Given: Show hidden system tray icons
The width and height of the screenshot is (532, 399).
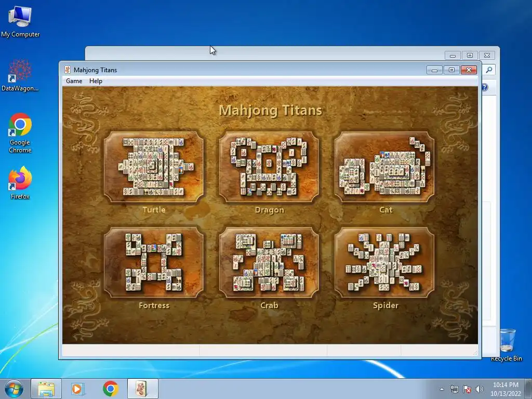Looking at the screenshot, I should click(442, 389).
